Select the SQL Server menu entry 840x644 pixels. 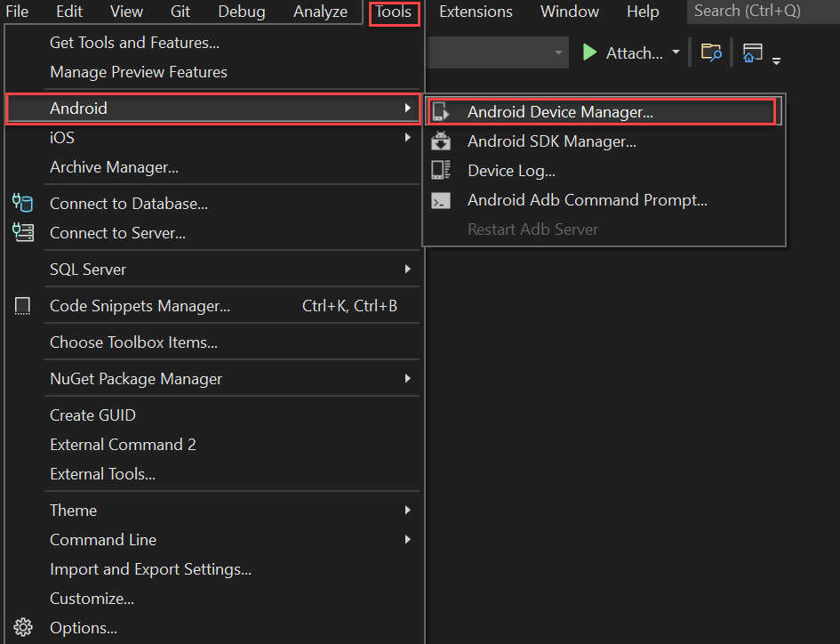pos(213,269)
